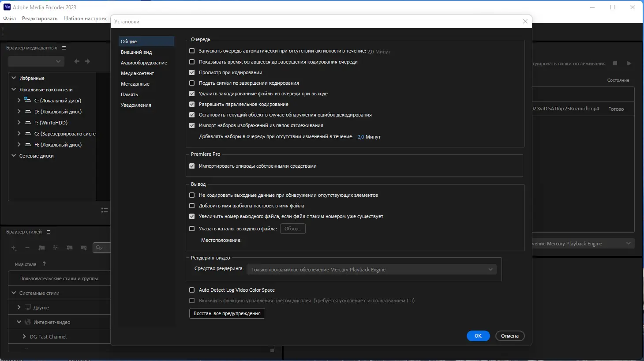This screenshot has height=361, width=644.
Task: Toggle image sequence import from watch folders
Action: tap(192, 125)
